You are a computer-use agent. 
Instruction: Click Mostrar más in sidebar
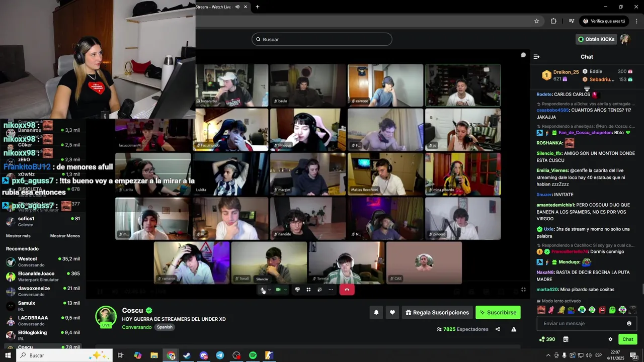point(18,236)
